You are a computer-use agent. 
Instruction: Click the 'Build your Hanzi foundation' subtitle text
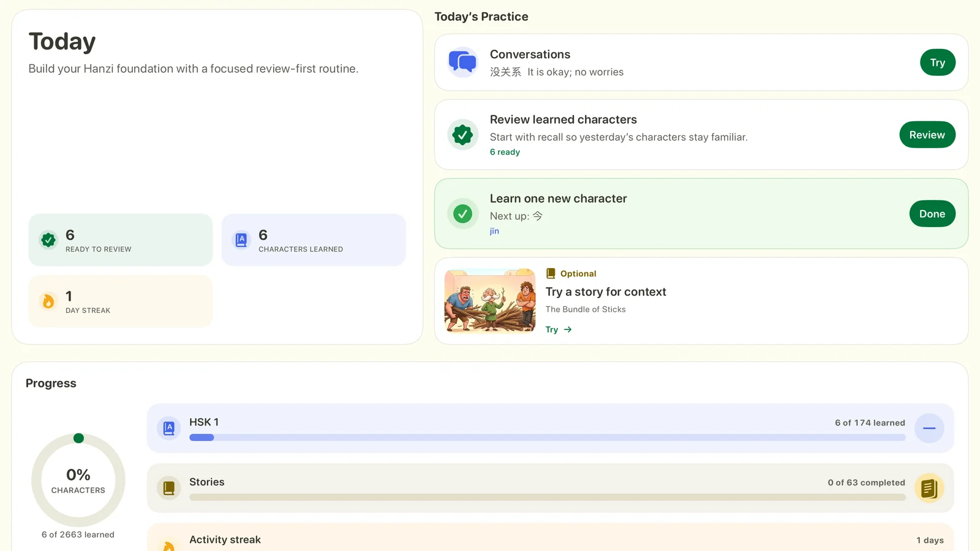pos(194,69)
